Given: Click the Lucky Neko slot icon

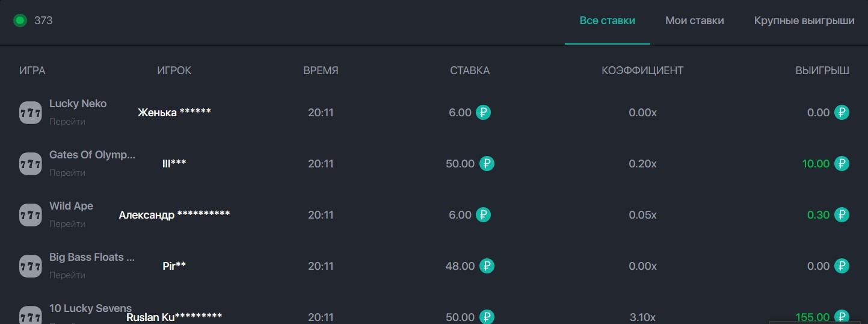Looking at the screenshot, I should click(x=31, y=113).
